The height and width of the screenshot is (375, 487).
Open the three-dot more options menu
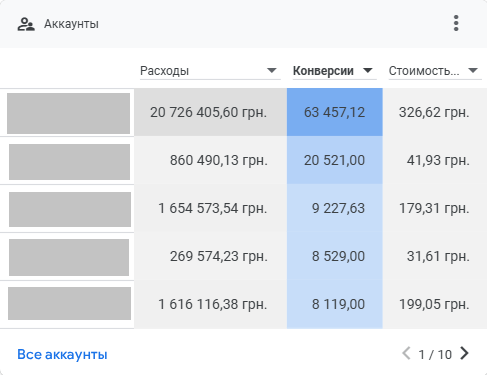coord(456,23)
